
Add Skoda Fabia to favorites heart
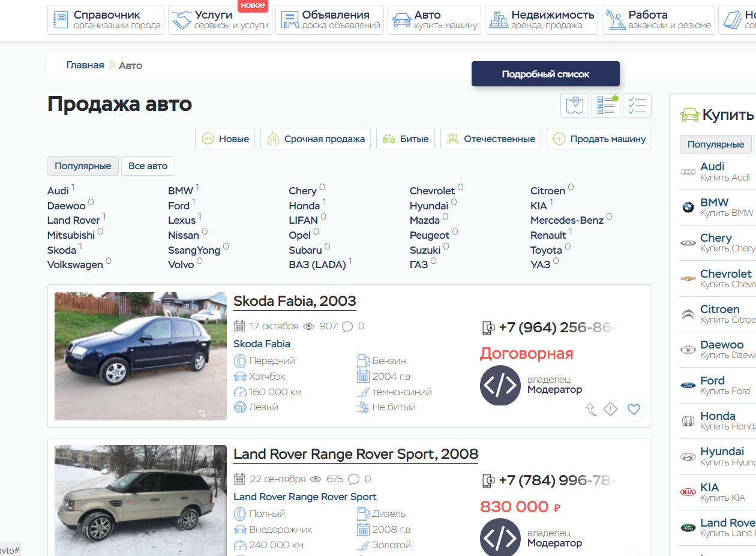[634, 410]
